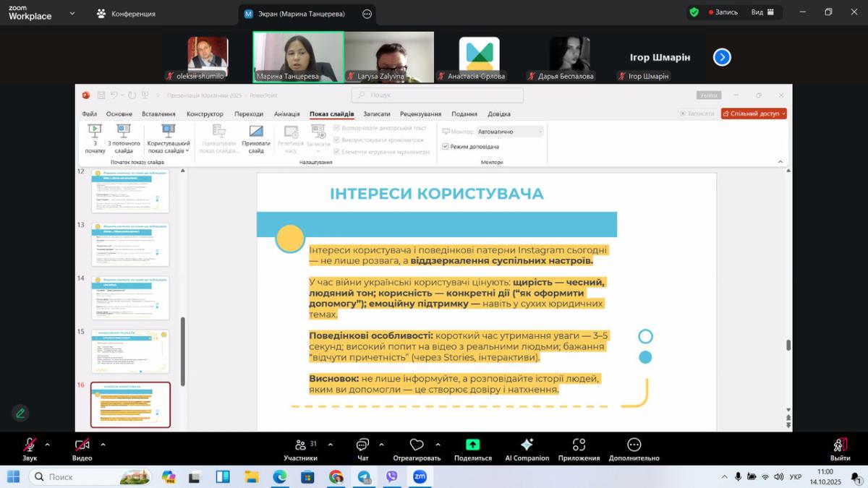Open the Участники participants panel

(x=301, y=445)
